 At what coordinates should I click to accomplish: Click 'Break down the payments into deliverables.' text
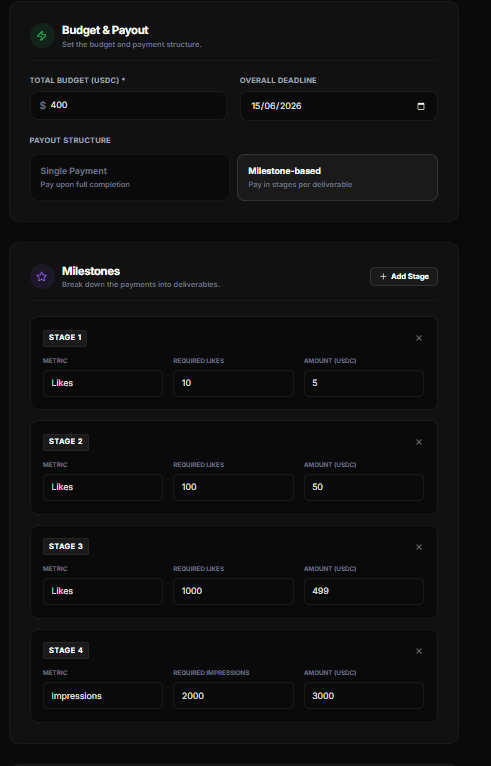[141, 284]
